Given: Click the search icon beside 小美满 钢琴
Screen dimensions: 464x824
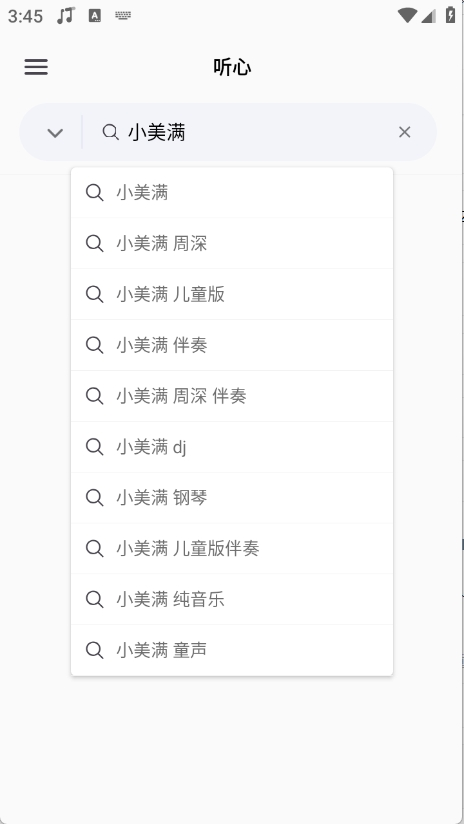Looking at the screenshot, I should [x=95, y=497].
